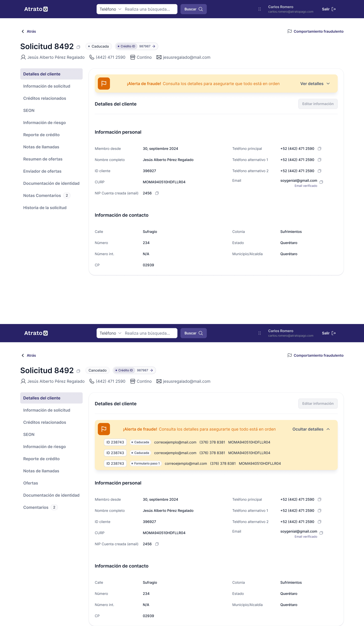Click Cancelado status pill next to title
Viewport: 364px width, 626px height.
pyautogui.click(x=97, y=370)
